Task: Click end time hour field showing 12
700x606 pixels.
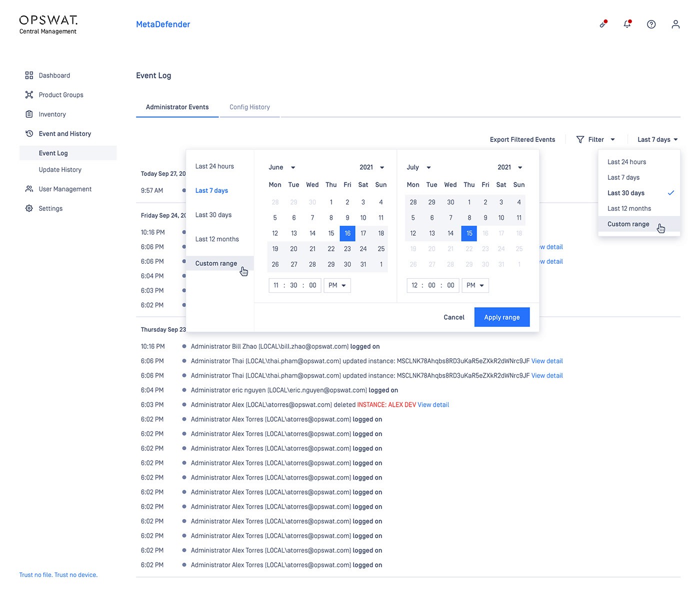Action: click(x=414, y=285)
